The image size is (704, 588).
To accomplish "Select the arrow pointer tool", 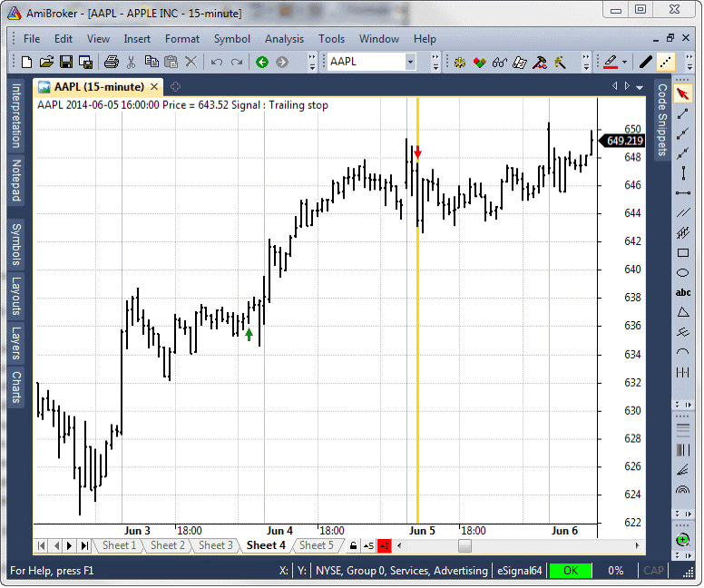I will [x=682, y=93].
